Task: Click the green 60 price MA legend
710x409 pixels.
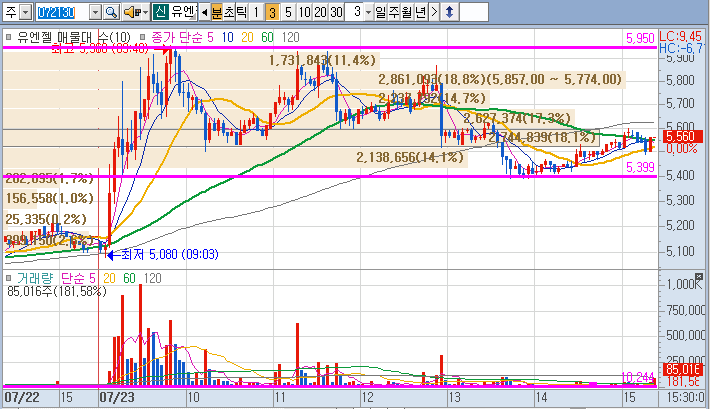Action: (x=268, y=37)
